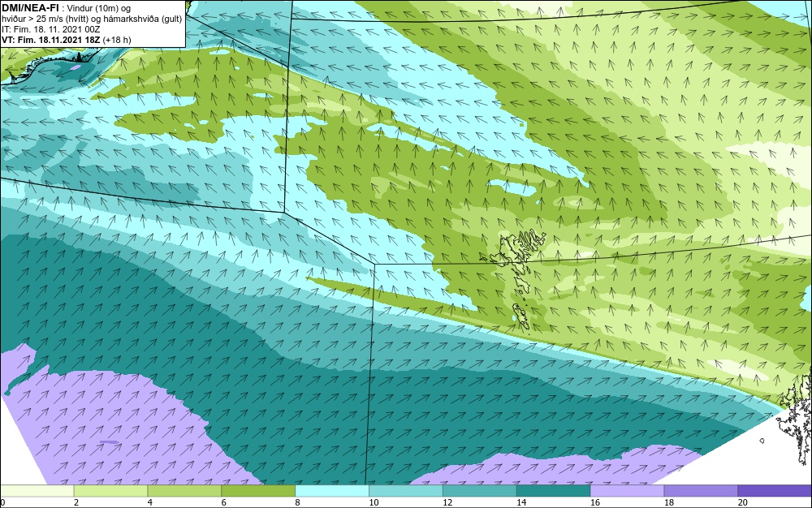Click the 0–2 m/s pale legend swatch

point(37,491)
